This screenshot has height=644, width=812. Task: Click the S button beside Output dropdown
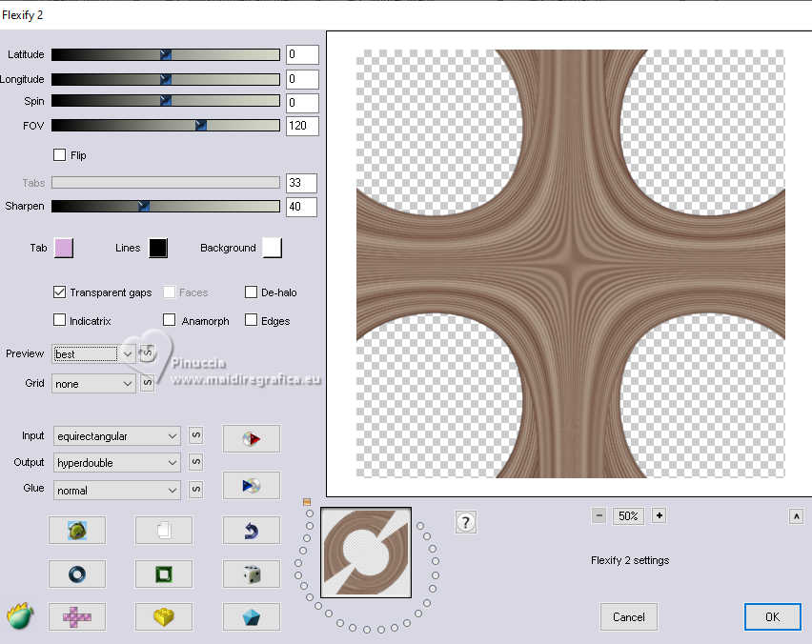[195, 462]
